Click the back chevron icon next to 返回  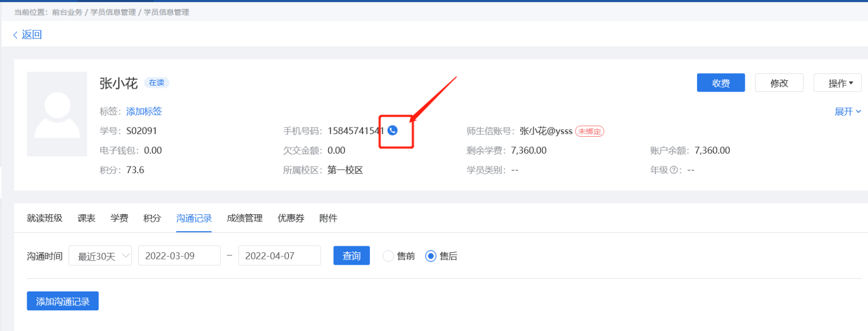point(15,35)
